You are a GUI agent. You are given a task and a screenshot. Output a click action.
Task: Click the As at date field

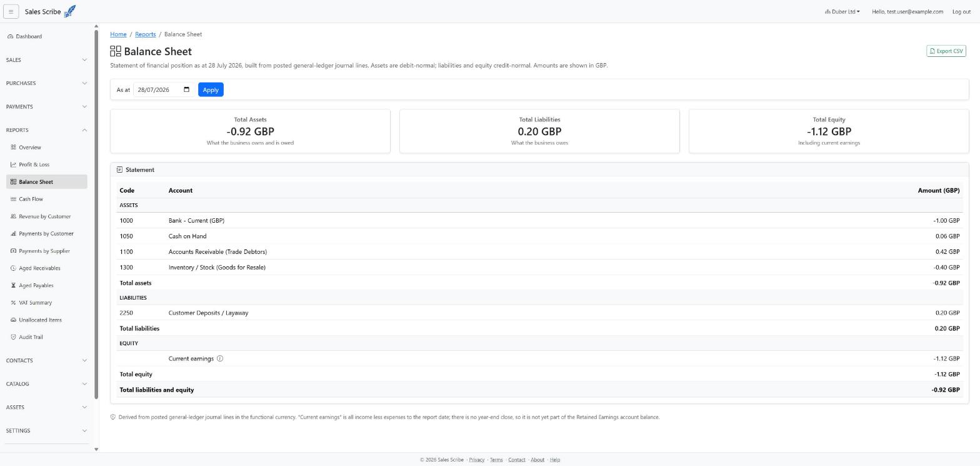tap(164, 89)
